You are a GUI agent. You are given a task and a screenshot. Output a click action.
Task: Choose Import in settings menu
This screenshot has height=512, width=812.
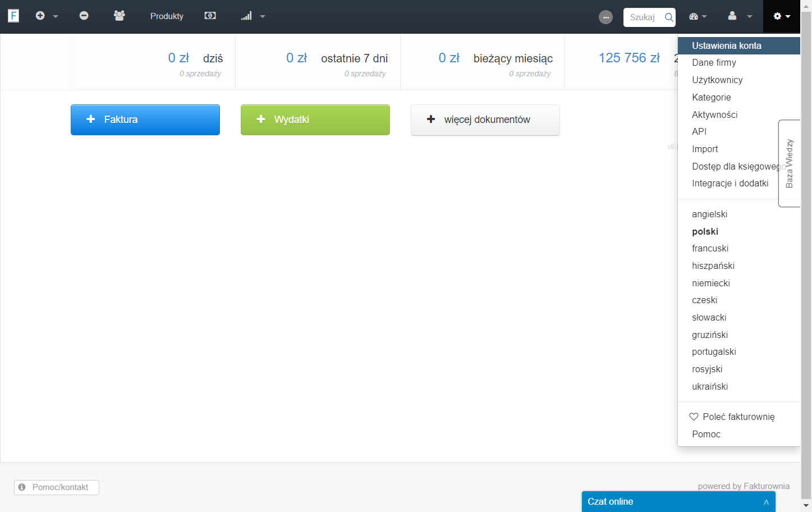[738, 149]
